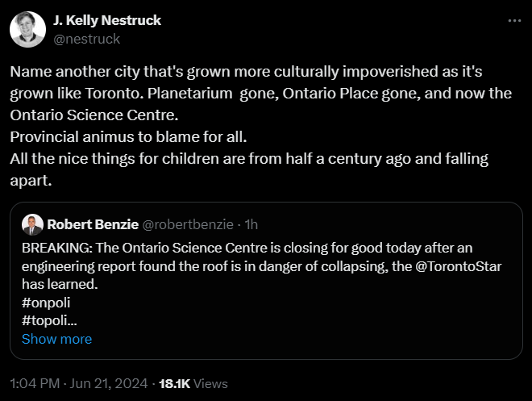
Task: Click J. Kelly Nestruck's profile photo
Action: tap(27, 30)
